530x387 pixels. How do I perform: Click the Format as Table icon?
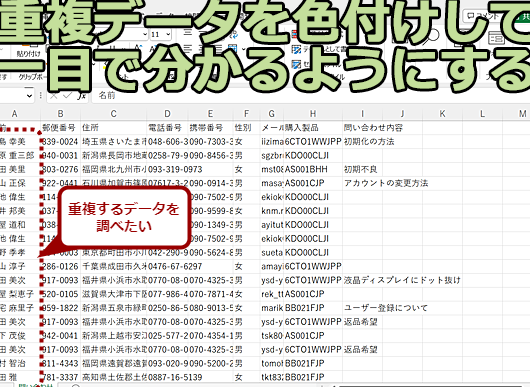pos(296,50)
